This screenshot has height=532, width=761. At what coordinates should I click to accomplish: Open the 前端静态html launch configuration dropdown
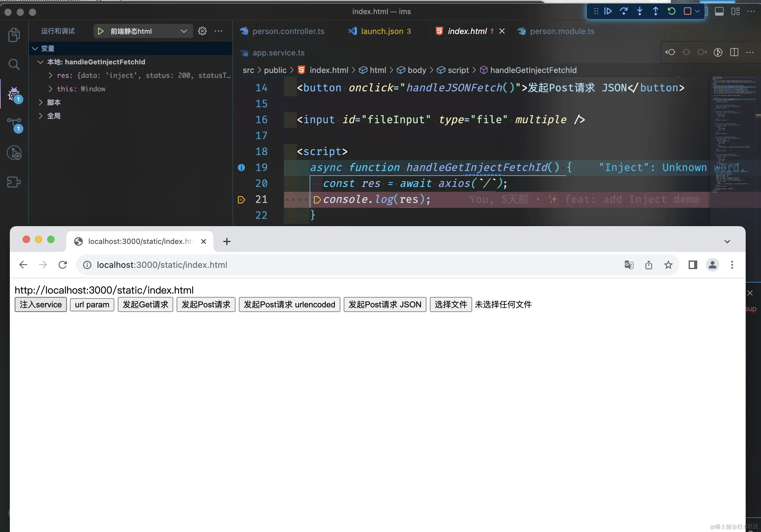coord(143,31)
